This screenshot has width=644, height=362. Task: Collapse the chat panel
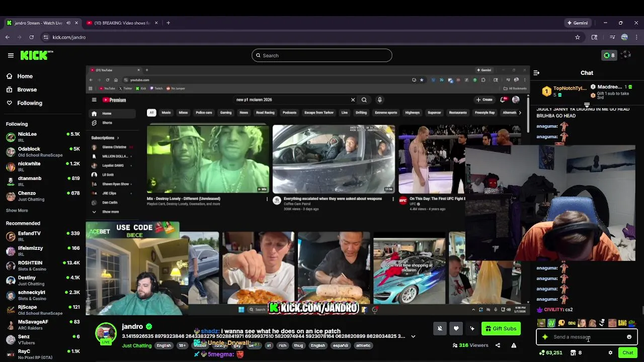(536, 73)
